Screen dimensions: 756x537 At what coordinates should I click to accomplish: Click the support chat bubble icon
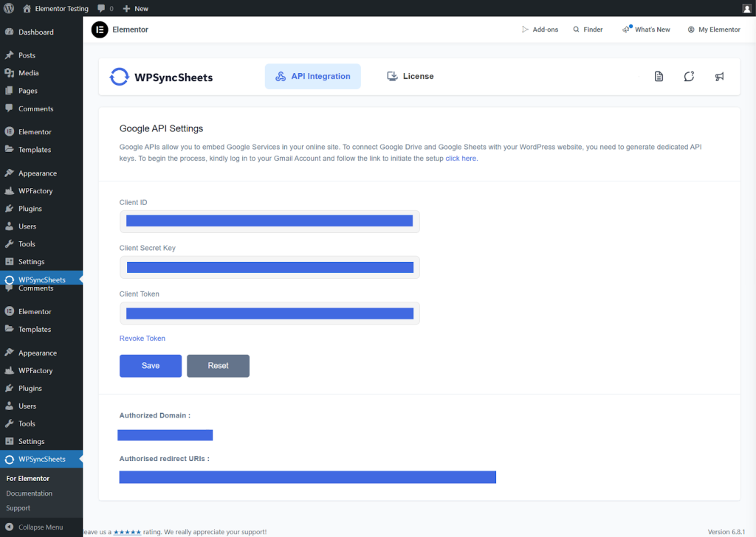point(689,76)
